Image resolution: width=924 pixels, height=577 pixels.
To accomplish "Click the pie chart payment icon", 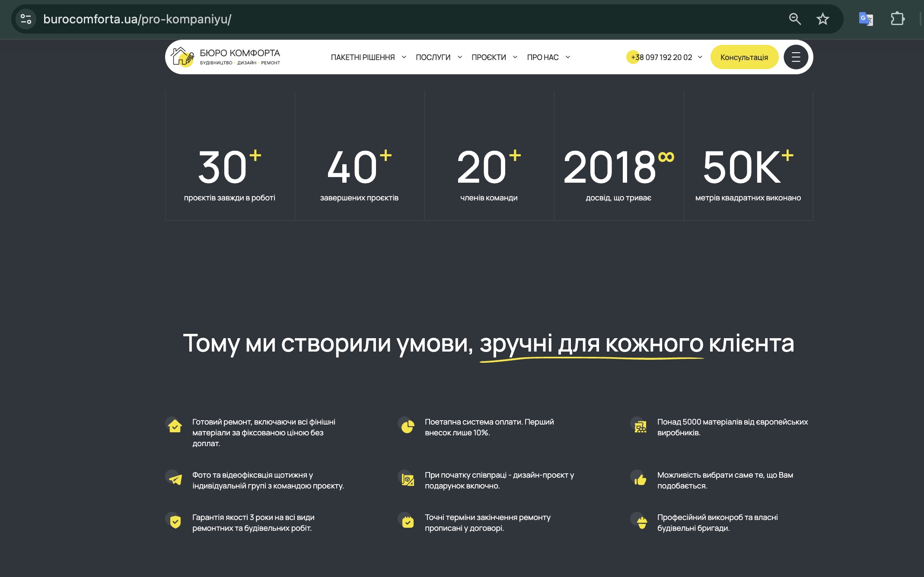I will [x=407, y=427].
